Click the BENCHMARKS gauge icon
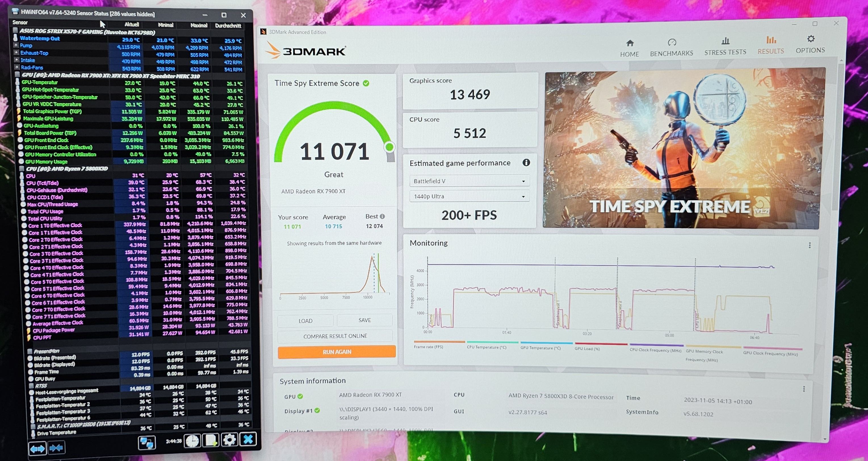Image resolution: width=868 pixels, height=461 pixels. point(672,42)
